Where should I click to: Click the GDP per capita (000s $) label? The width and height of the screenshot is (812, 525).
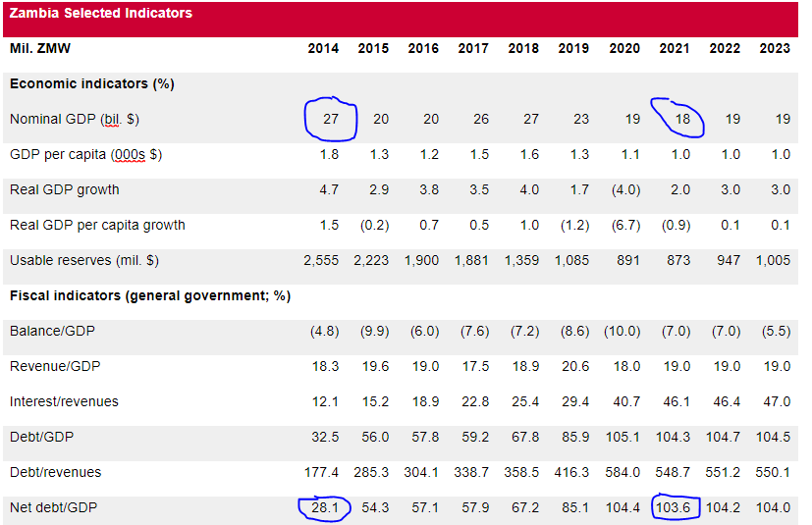click(x=85, y=154)
